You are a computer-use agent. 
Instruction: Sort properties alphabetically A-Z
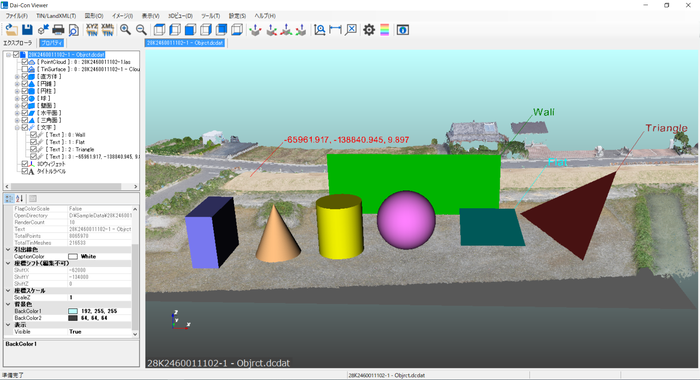pyautogui.click(x=19, y=198)
